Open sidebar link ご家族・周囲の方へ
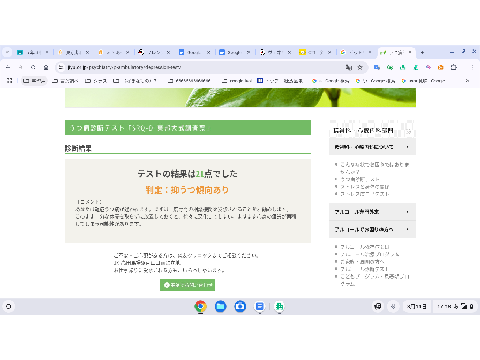Viewport: 480px width, 360px height. pyautogui.click(x=362, y=262)
